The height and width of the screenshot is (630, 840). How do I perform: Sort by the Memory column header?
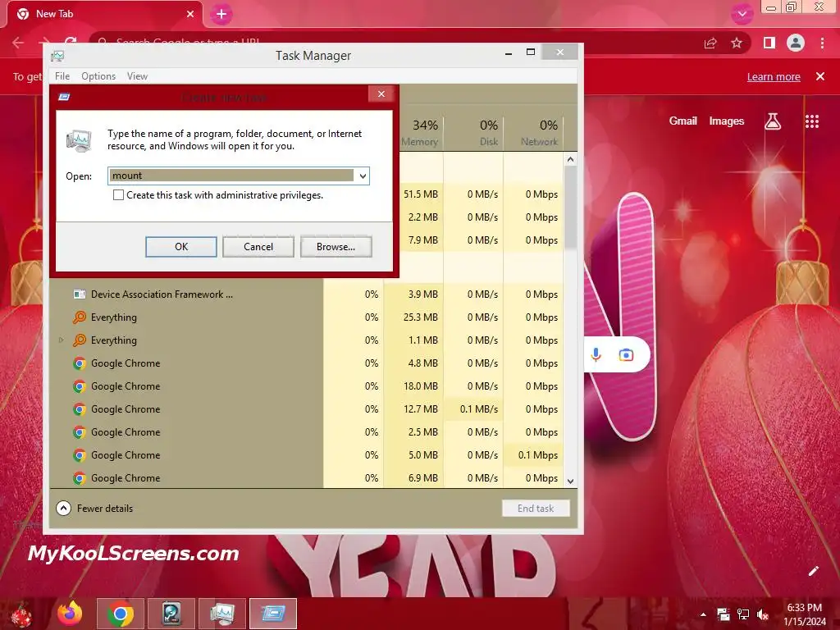[x=421, y=132]
